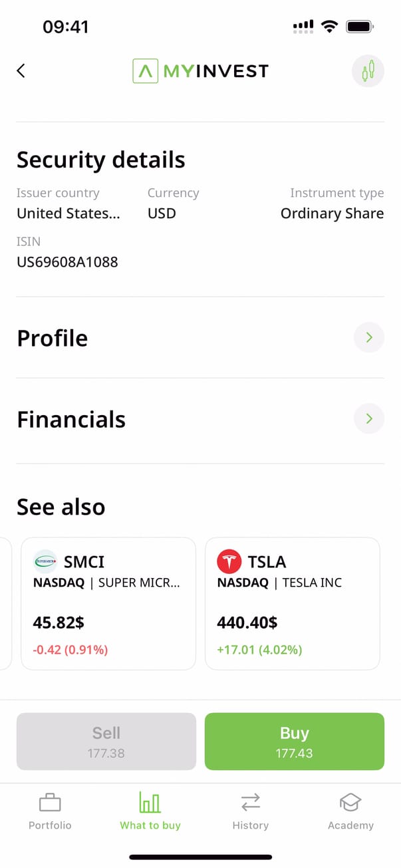The image size is (401, 868).
Task: Tap the Super Micro logo icon
Action: 45,562
